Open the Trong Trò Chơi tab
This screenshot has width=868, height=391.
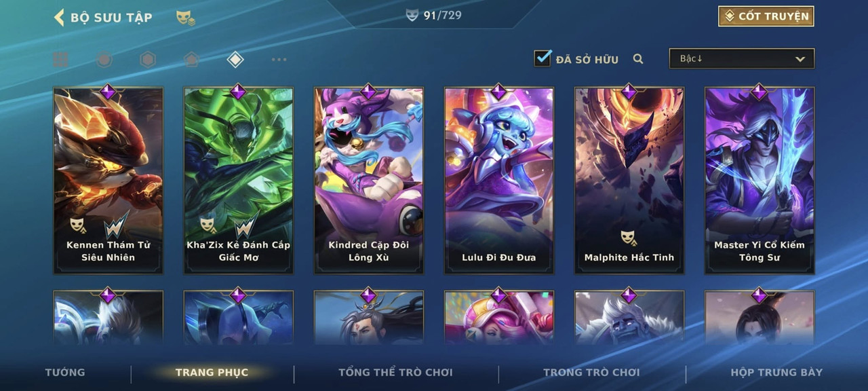tap(591, 372)
